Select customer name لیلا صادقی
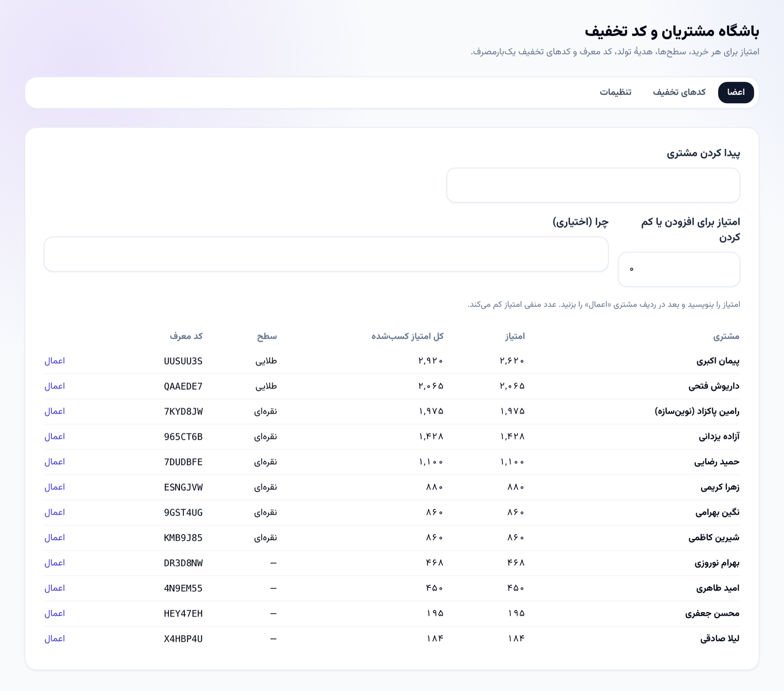This screenshot has width=784, height=691. point(720,639)
